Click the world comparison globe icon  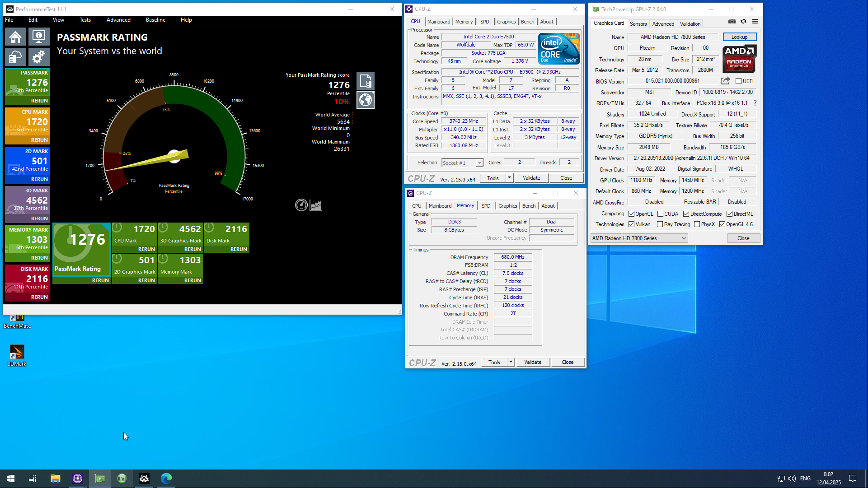pos(366,100)
